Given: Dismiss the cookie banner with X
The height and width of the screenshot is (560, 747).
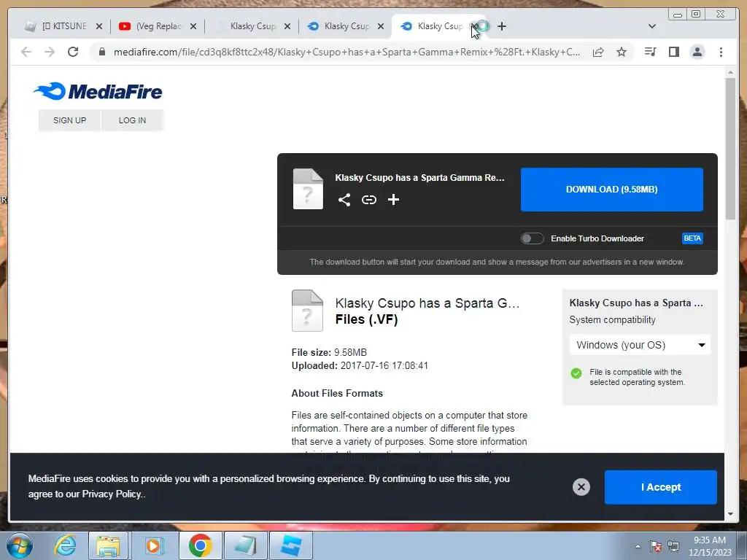Looking at the screenshot, I should [x=581, y=486].
